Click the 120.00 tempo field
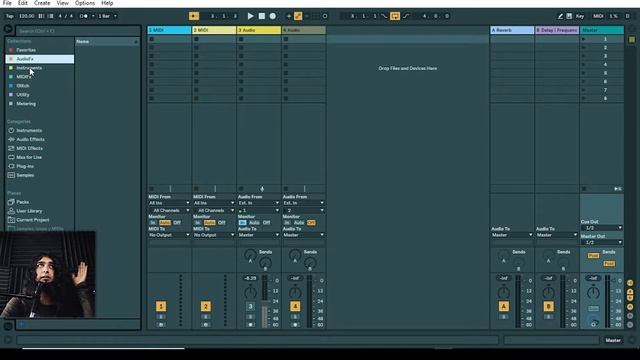This screenshot has height=360, width=640. [x=27, y=16]
